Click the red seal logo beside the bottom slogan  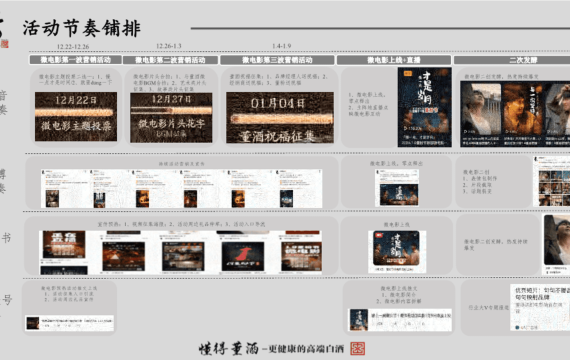[358, 349]
